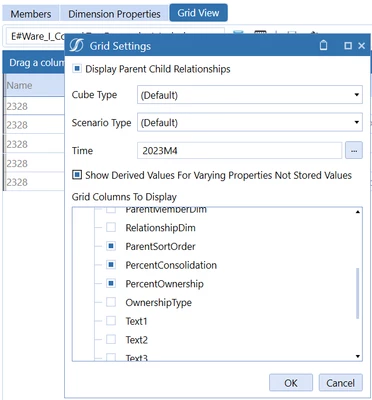The width and height of the screenshot is (372, 400).
Task: Close the Grid Settings dialog
Action: [x=361, y=46]
